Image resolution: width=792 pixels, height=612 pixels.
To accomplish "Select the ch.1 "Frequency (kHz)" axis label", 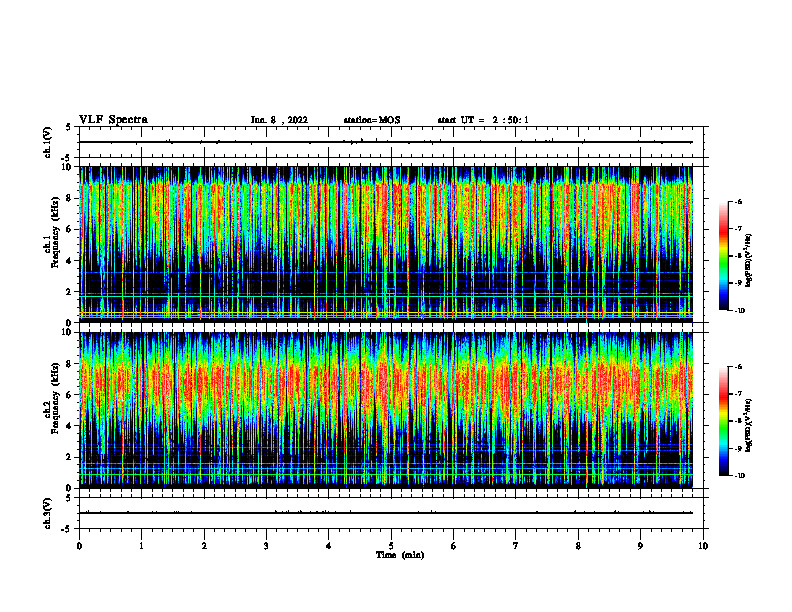I will [x=55, y=231].
